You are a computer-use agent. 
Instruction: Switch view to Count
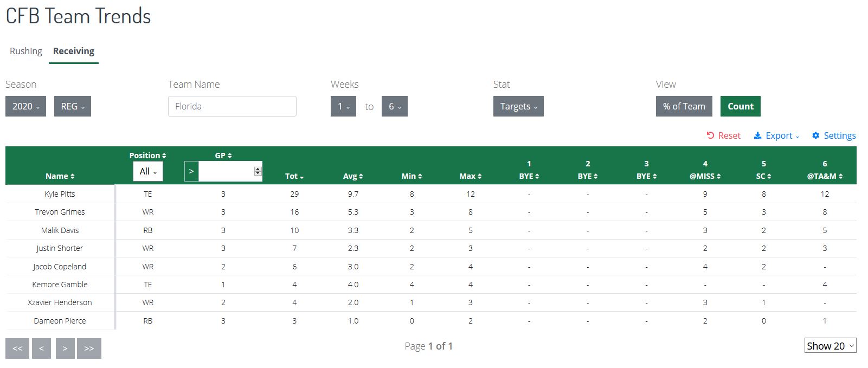(741, 106)
